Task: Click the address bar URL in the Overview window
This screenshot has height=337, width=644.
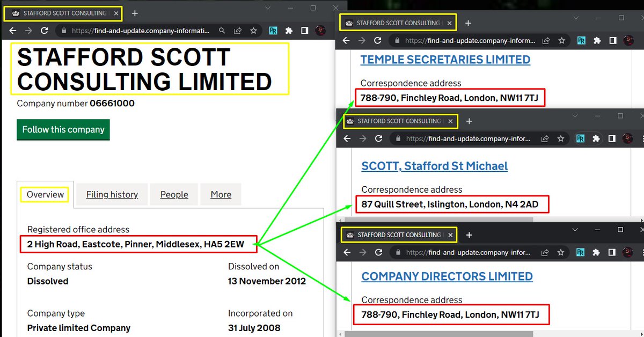Action: click(141, 31)
